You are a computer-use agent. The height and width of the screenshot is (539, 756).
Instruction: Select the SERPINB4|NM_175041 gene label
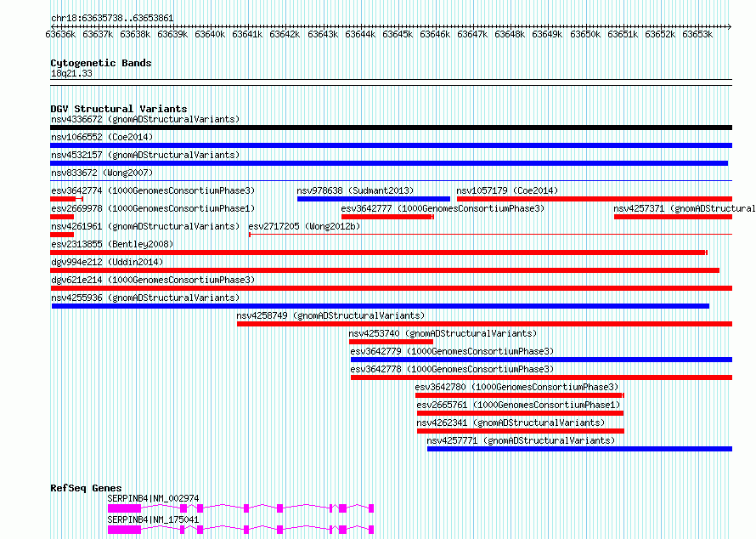tap(153, 519)
